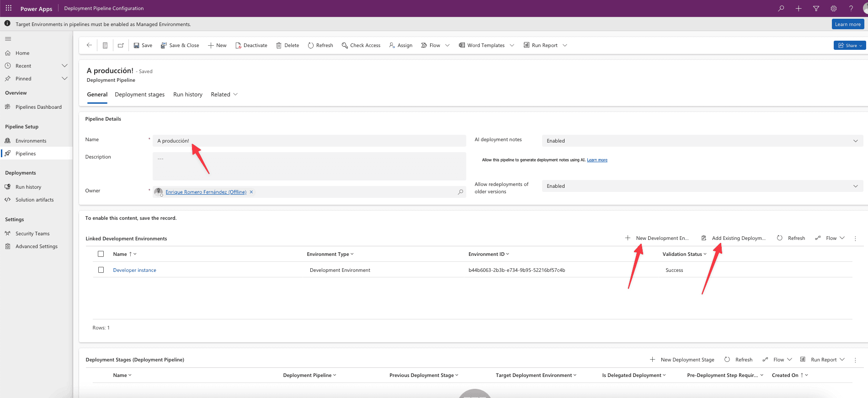Open Security Teams in sidebar

32,233
